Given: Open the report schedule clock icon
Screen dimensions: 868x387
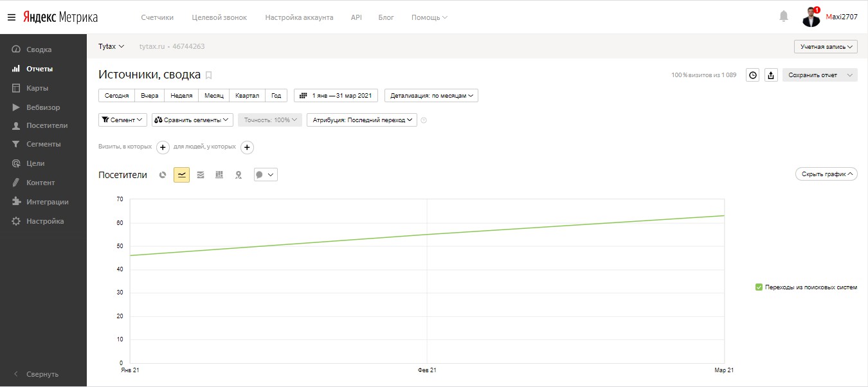Looking at the screenshot, I should point(752,75).
